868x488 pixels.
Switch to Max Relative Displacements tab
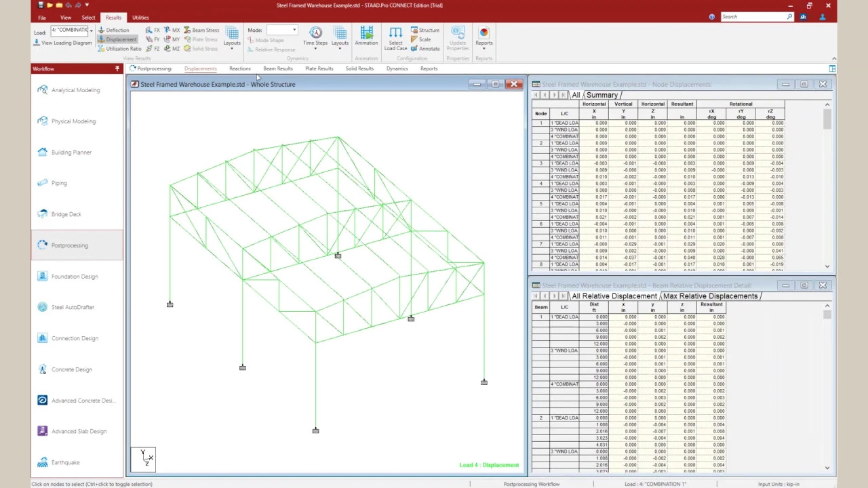pyautogui.click(x=710, y=296)
